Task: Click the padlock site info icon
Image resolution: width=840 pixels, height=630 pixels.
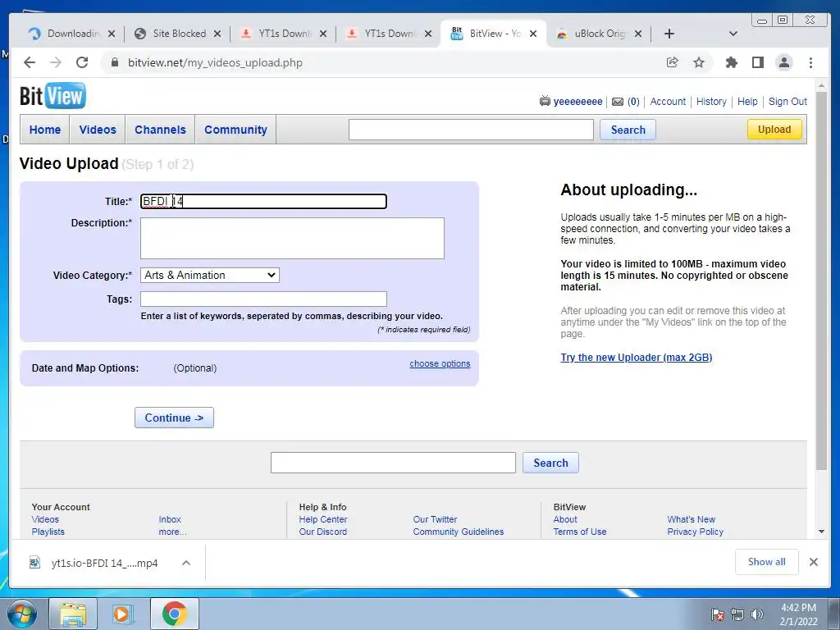Action: pos(114,62)
